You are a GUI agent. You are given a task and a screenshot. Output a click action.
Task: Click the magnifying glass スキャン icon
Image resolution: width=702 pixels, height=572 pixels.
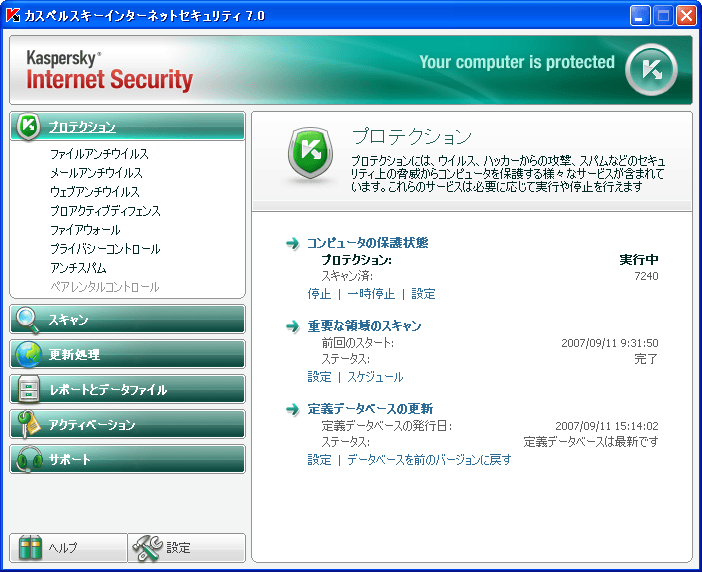click(x=28, y=320)
